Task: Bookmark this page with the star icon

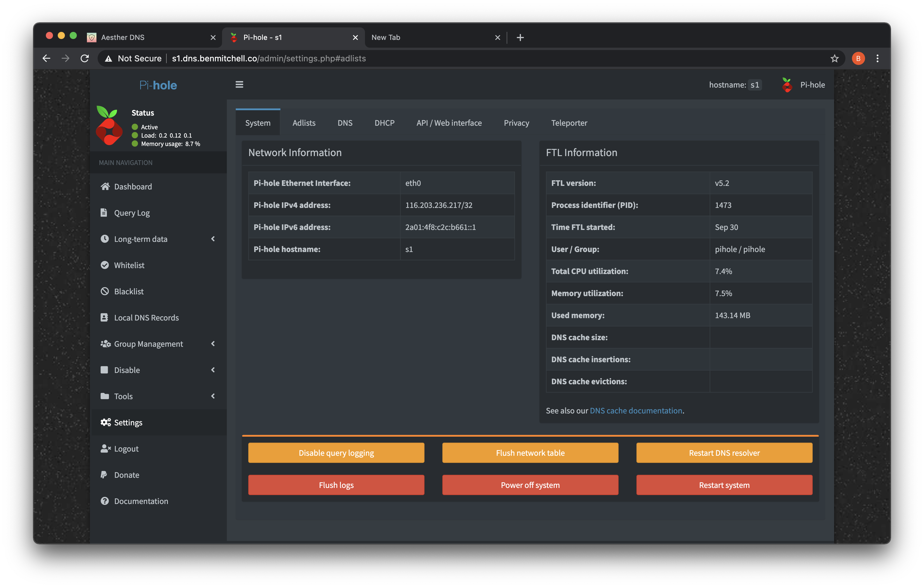Action: click(x=834, y=58)
